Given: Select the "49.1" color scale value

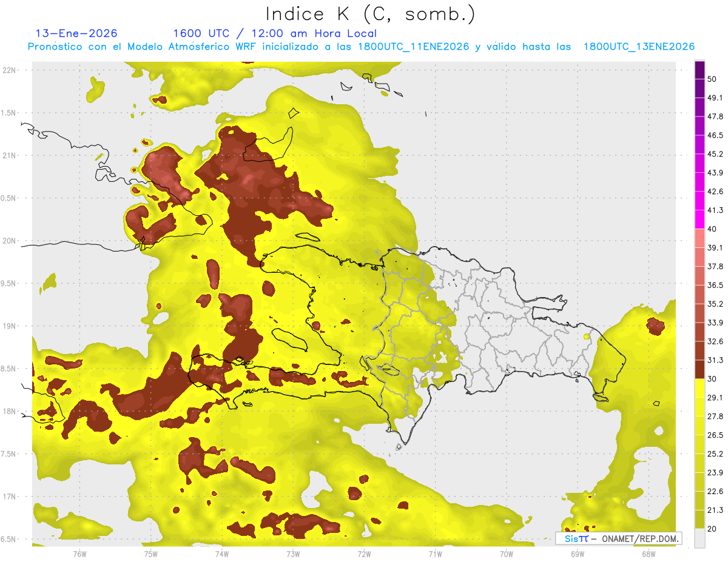Looking at the screenshot, I should [x=715, y=98].
